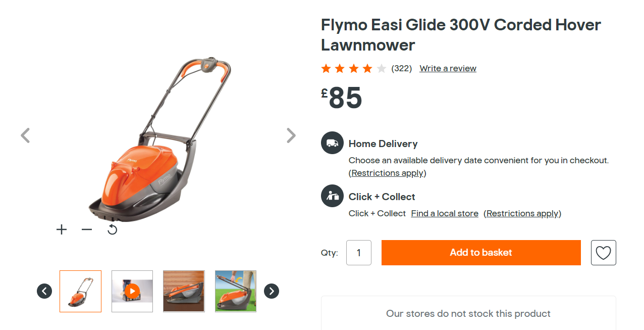Image resolution: width=644 pixels, height=330 pixels.
Task: Open Find a local store link
Action: [x=445, y=213]
